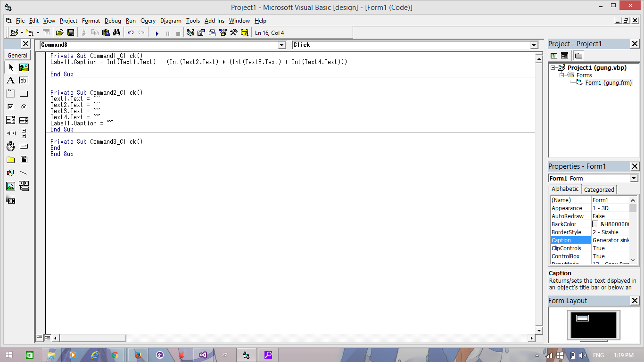Open Add Project dropdown arrow
Viewport: 644px width, 362px height.
click(x=22, y=33)
